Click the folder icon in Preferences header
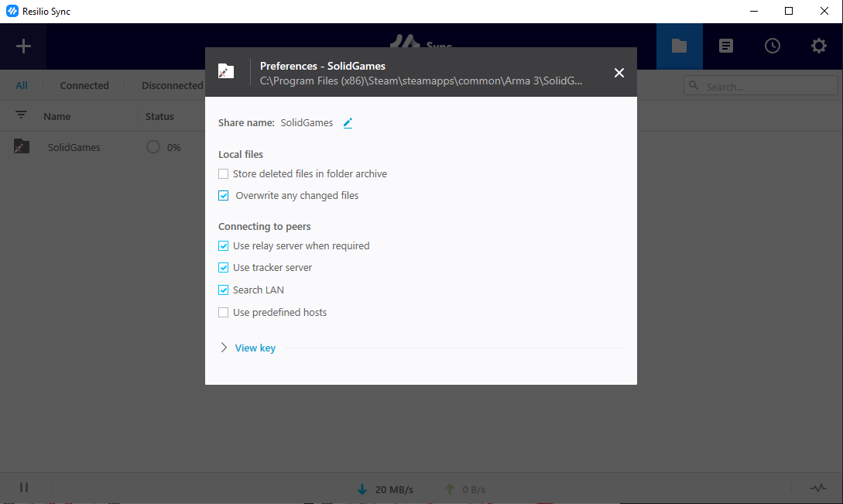 [x=226, y=71]
